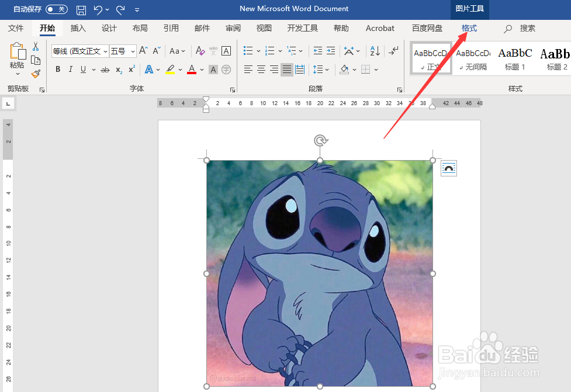The image size is (571, 392).
Task: Click the Increase Indent icon
Action: (331, 51)
